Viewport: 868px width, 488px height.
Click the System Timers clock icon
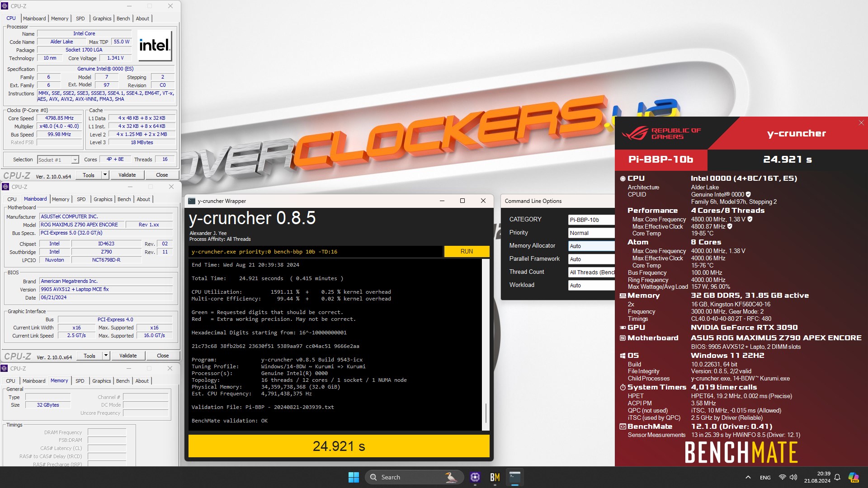pos(623,387)
